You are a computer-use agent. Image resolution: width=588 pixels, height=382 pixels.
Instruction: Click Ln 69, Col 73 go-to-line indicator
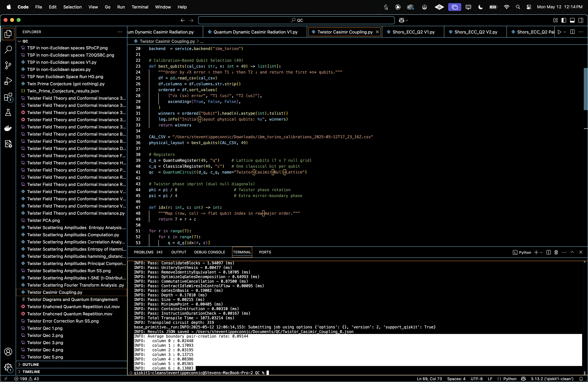pyautogui.click(x=429, y=379)
